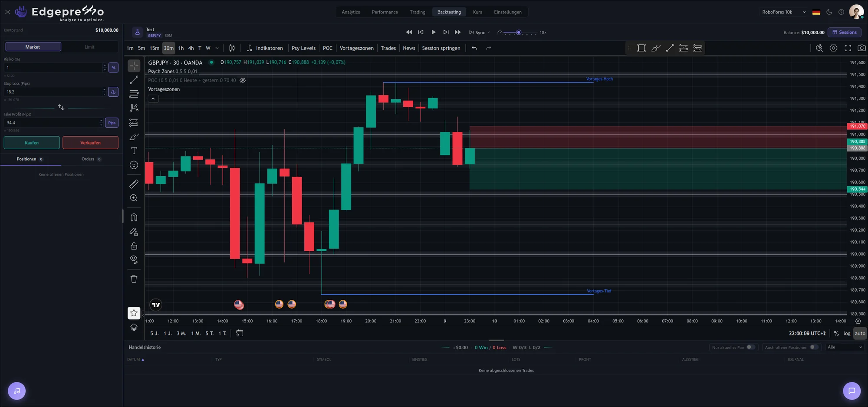Viewport: 868px width, 407px height.
Task: Step forward one candle
Action: click(446, 32)
